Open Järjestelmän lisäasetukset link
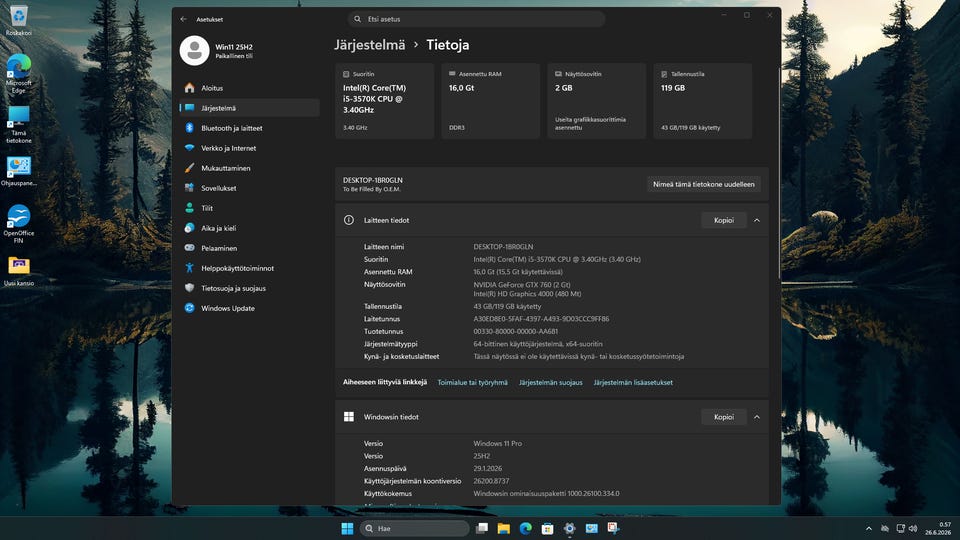This screenshot has width=960, height=540. click(633, 383)
